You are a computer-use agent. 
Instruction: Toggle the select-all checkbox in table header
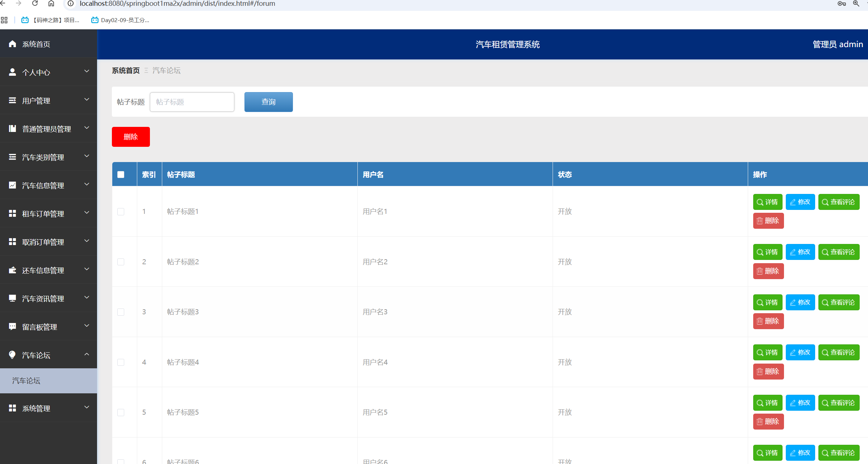pos(121,175)
